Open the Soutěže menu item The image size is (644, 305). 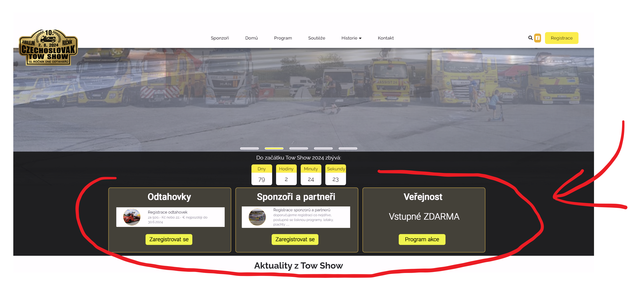click(x=316, y=38)
